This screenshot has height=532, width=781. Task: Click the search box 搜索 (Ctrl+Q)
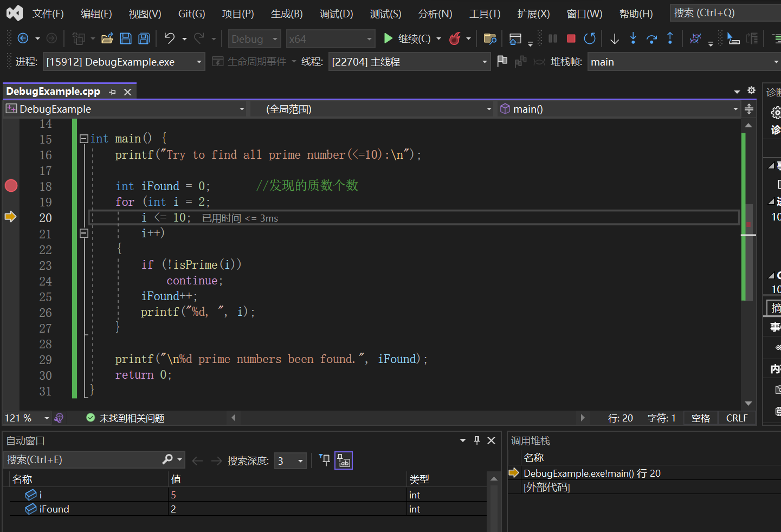[725, 13]
